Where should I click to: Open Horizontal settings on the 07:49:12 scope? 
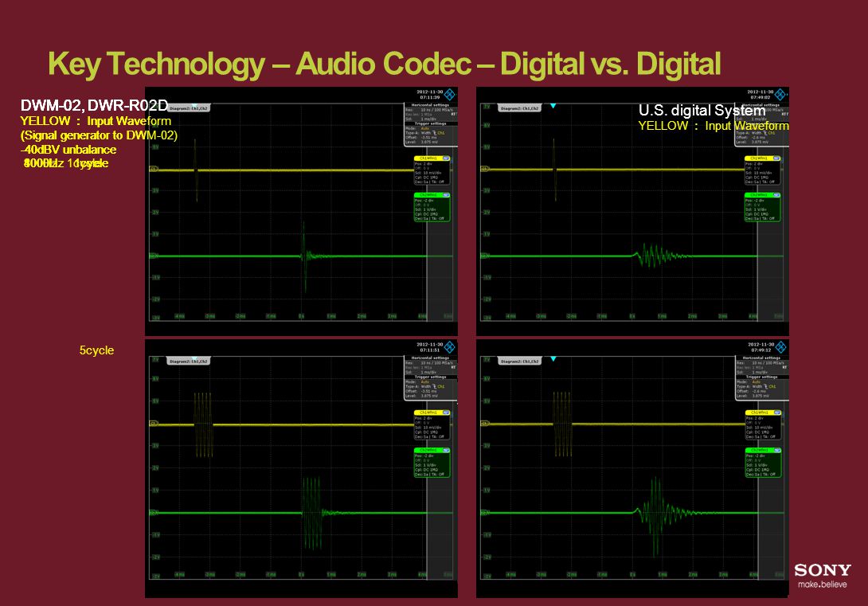[761, 358]
